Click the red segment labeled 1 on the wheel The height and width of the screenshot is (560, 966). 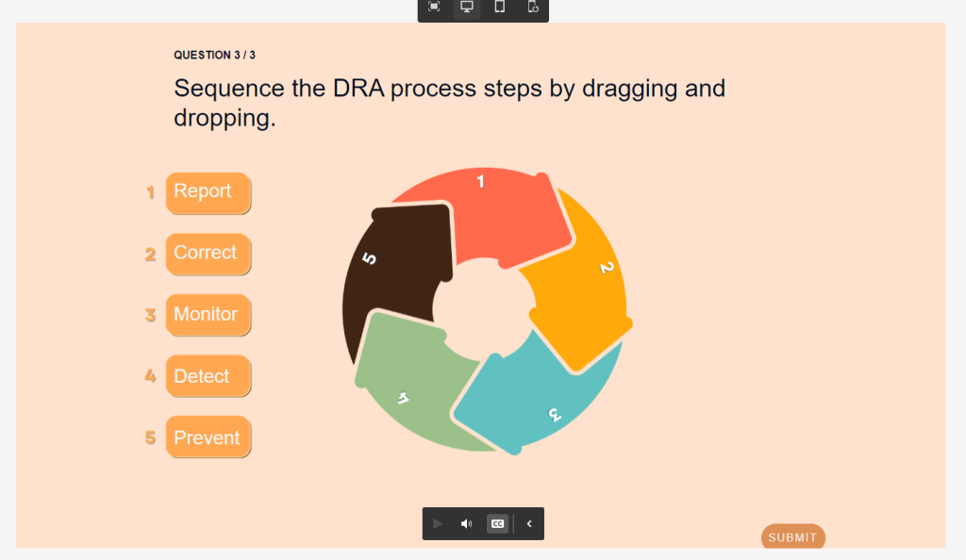coord(481,203)
